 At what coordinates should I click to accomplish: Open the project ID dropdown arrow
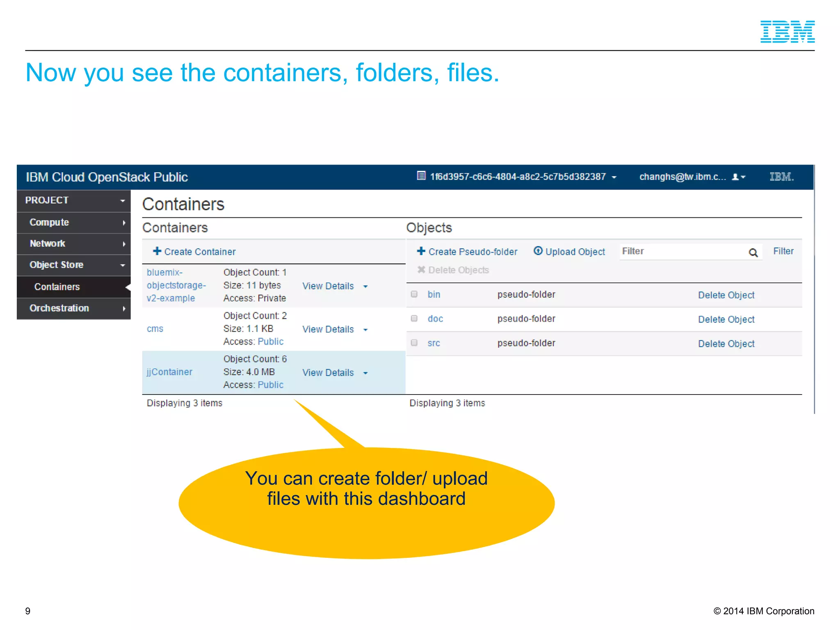pyautogui.click(x=614, y=177)
